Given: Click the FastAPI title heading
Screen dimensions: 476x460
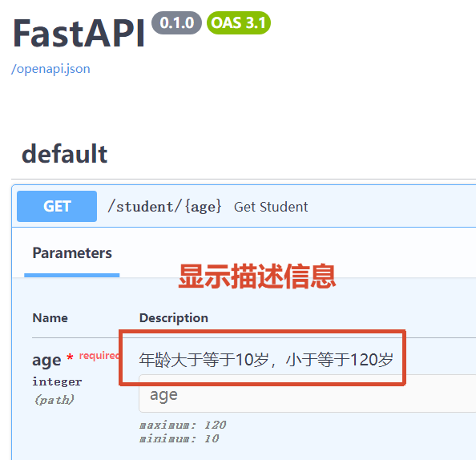Looking at the screenshot, I should pyautogui.click(x=79, y=33).
